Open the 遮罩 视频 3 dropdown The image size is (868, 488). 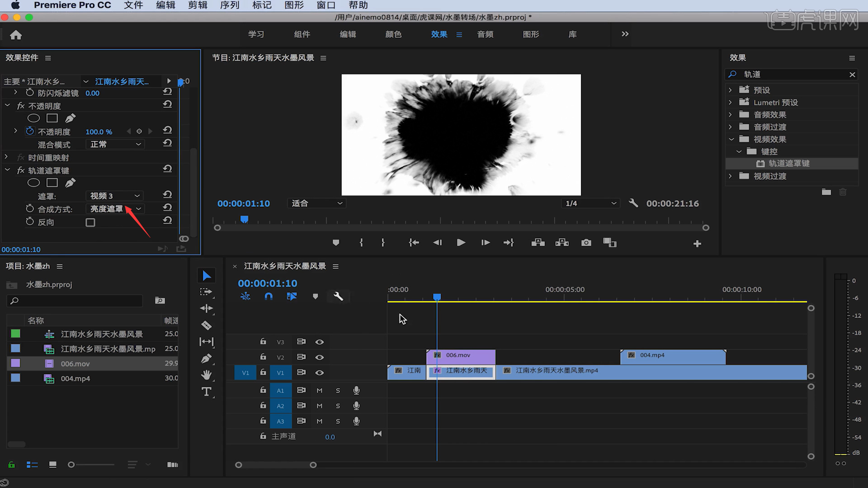(114, 196)
